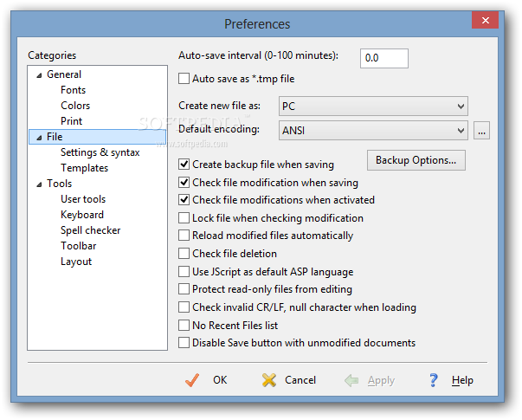
Task: Click the blue question mark Help icon
Action: [x=433, y=380]
